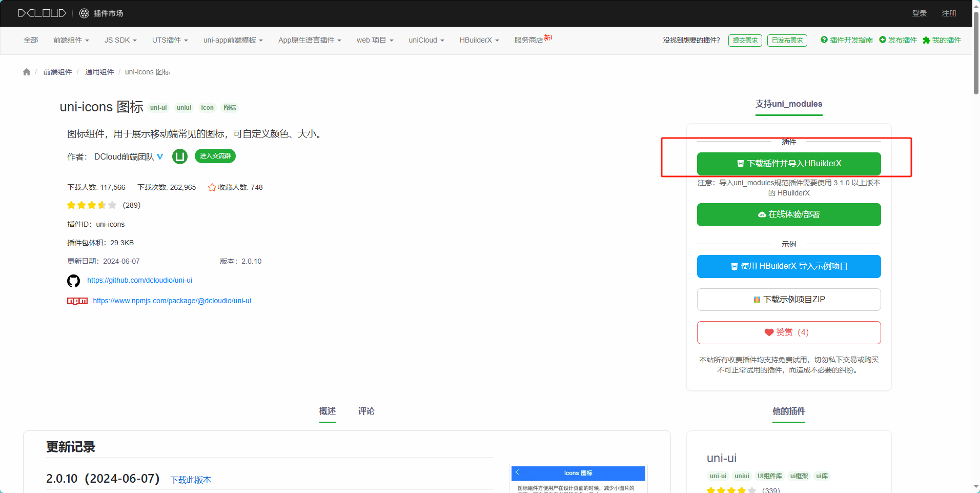980x493 pixels.
Task: Click the question icon beside 插件开发指南
Action: point(824,40)
